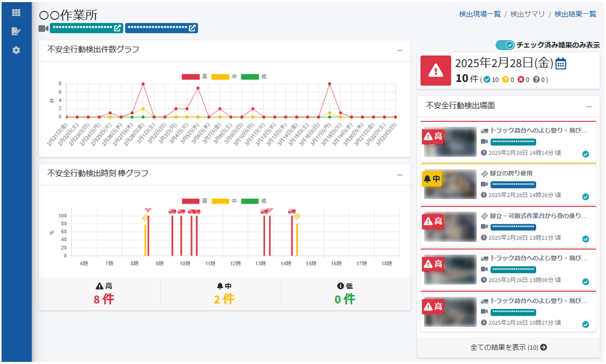Viewport: 606px width, 364px height.
Task: Click yellow question count filter
Action: tap(508, 80)
